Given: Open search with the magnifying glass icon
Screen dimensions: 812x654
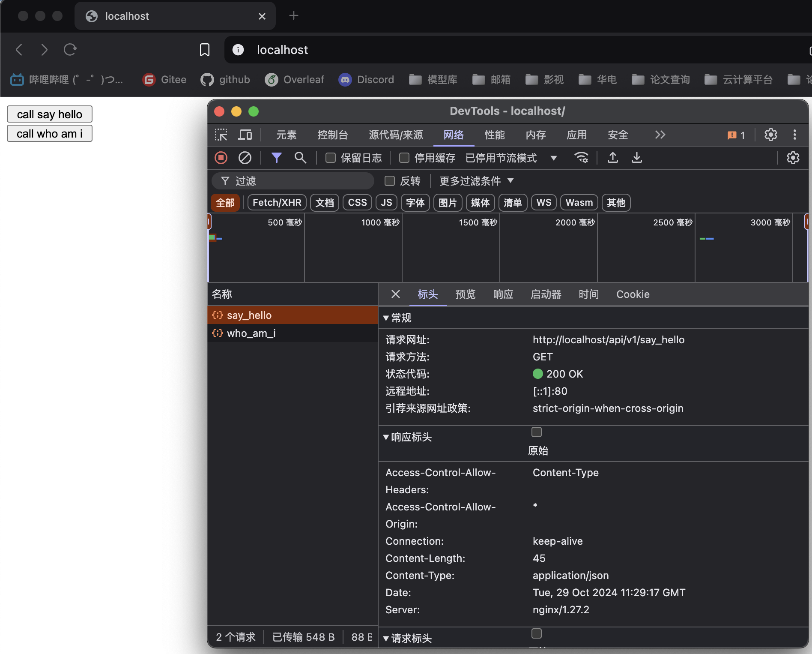Looking at the screenshot, I should point(300,158).
